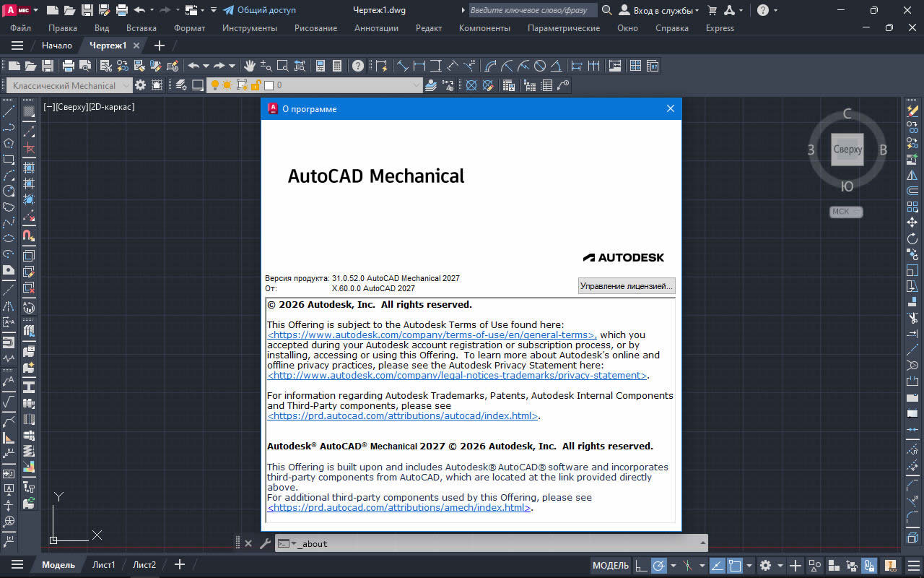
Task: Open the Autodesk privacy-statement link
Action: [x=457, y=376]
